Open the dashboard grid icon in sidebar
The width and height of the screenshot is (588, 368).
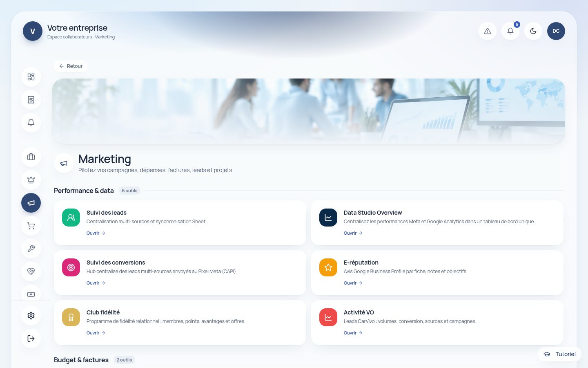coord(31,77)
